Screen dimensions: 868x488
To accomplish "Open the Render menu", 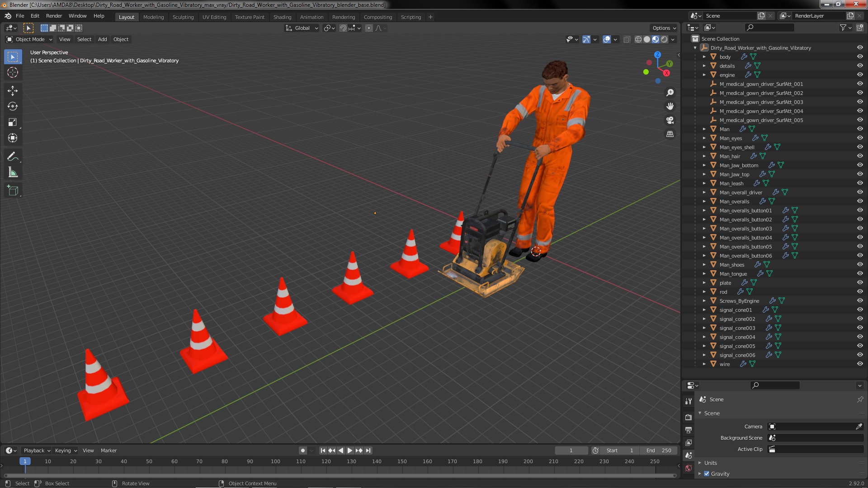I will (x=54, y=16).
